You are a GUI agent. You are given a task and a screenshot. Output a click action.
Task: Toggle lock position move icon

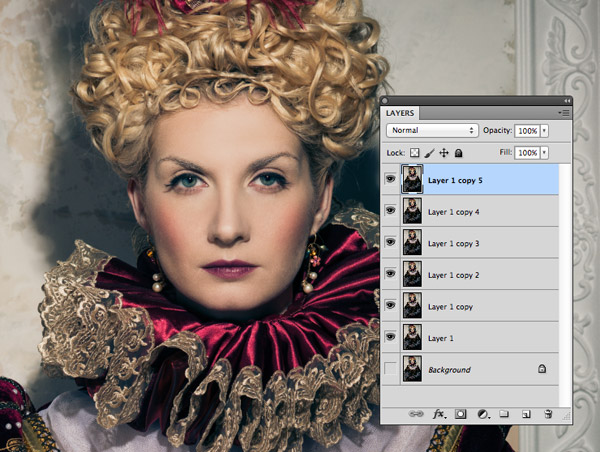click(444, 153)
